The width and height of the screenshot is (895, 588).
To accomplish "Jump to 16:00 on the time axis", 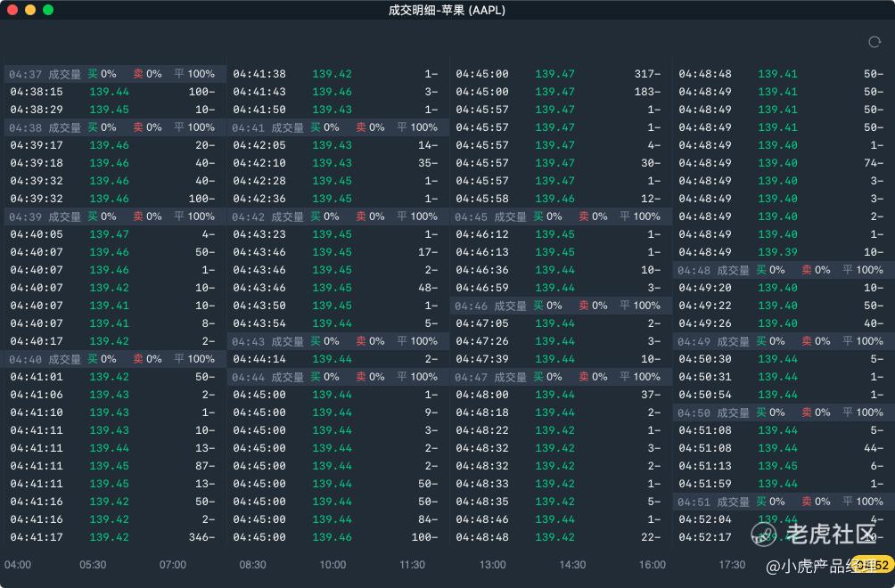I will [x=652, y=565].
